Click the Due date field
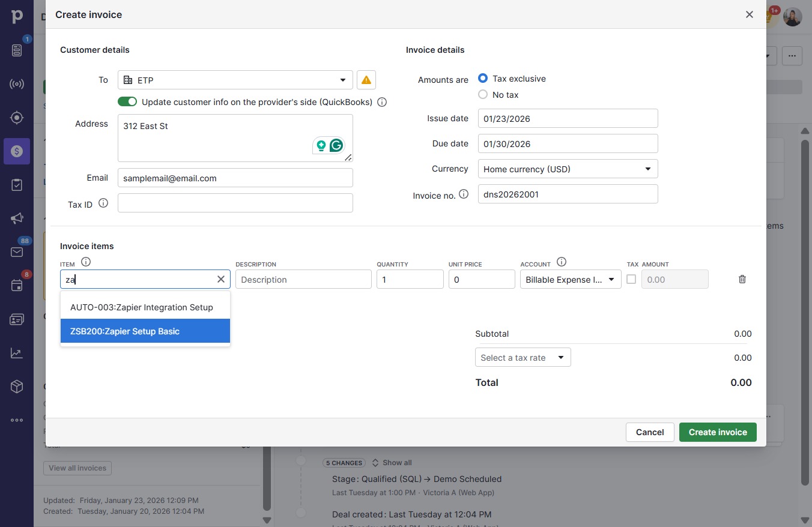The image size is (812, 527). click(568, 143)
